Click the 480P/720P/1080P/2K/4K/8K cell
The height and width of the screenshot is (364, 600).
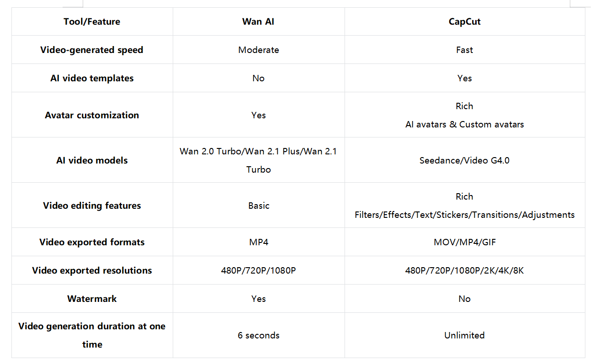tap(464, 270)
